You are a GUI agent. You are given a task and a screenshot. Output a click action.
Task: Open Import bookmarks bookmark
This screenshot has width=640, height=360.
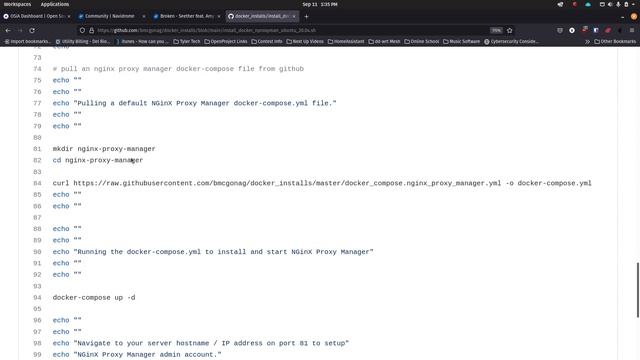27,41
